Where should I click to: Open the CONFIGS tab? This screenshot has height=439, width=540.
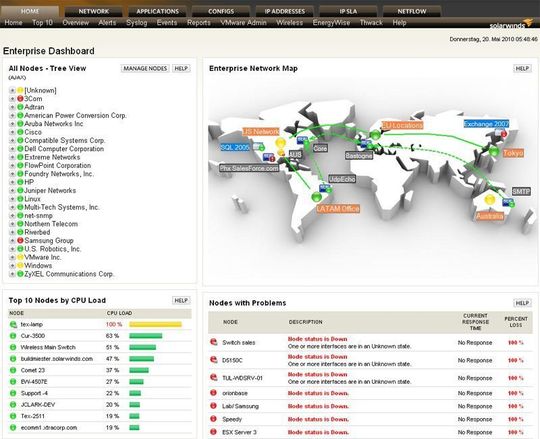[x=221, y=11]
